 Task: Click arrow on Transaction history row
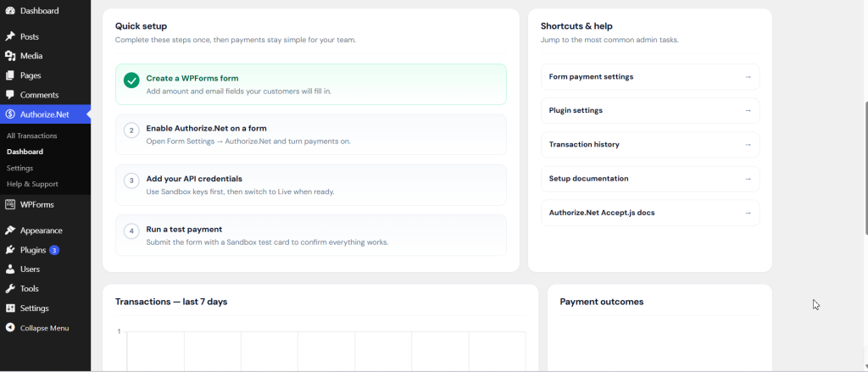[748, 145]
